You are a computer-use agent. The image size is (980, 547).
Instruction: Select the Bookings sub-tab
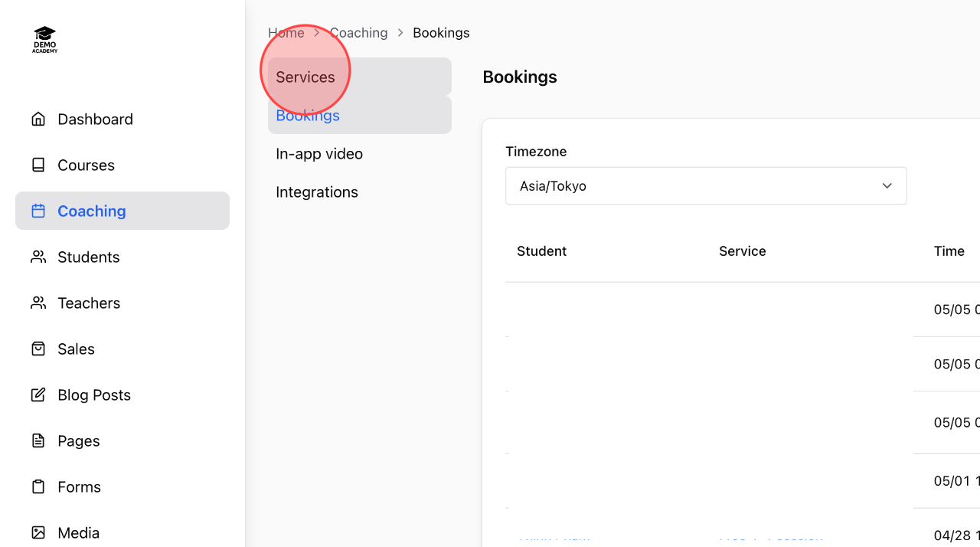tap(360, 115)
